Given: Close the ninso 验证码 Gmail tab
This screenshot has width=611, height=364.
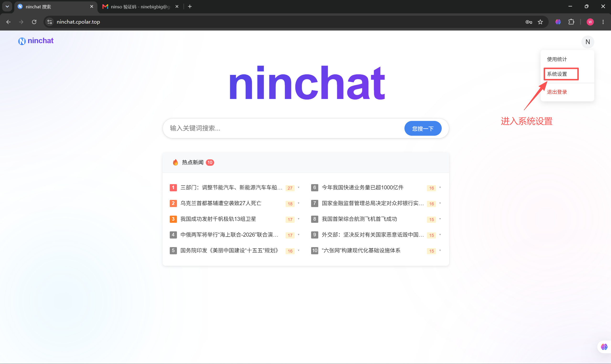Looking at the screenshot, I should (x=177, y=7).
